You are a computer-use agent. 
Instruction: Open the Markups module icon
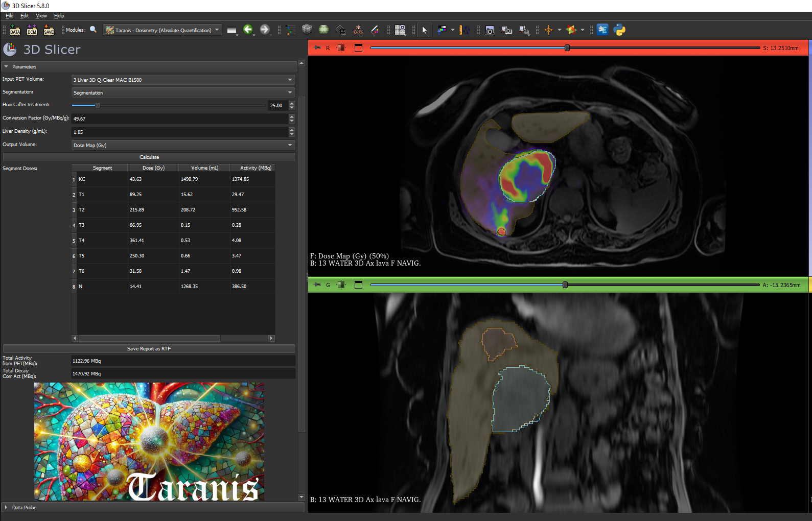click(358, 30)
